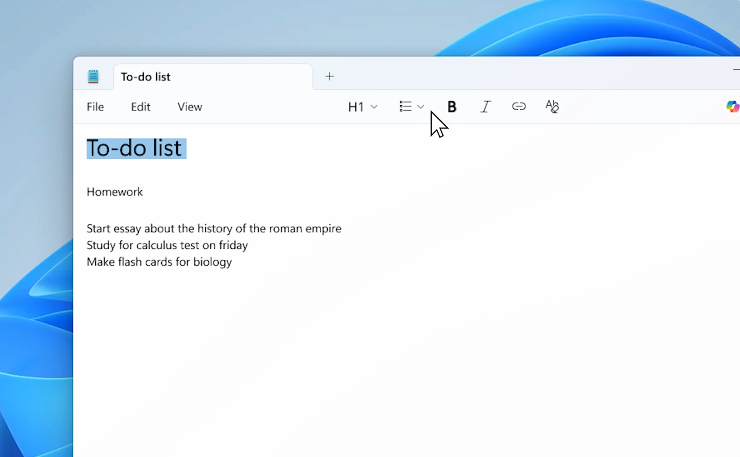Open the File menu
The width and height of the screenshot is (740, 457).
click(x=95, y=107)
